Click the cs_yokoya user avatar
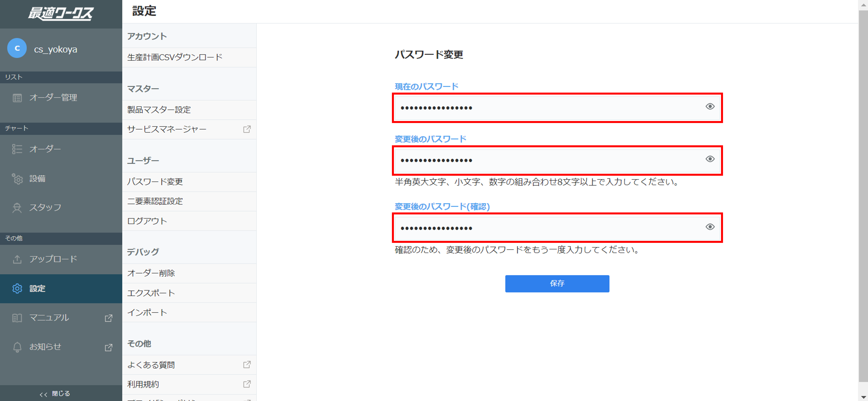 tap(17, 49)
